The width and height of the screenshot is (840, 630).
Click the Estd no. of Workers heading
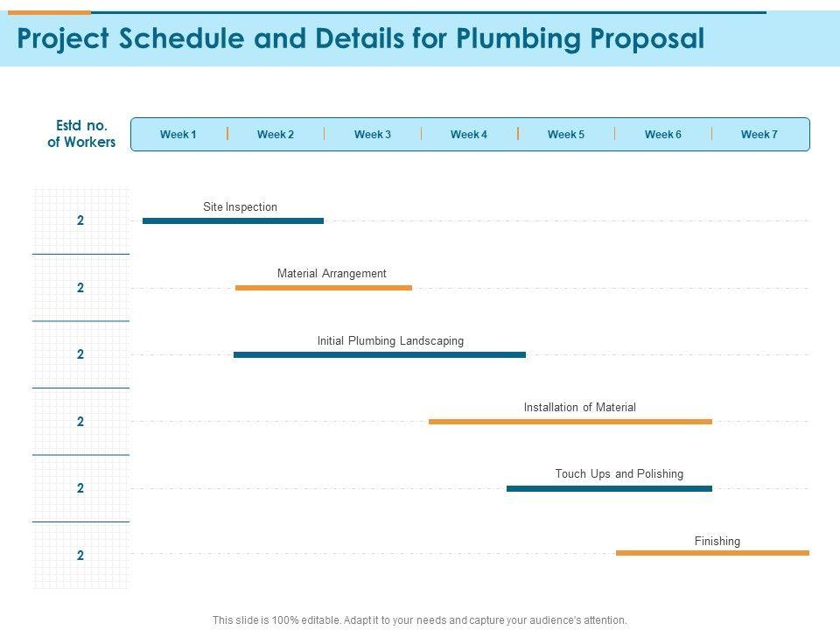point(81,134)
